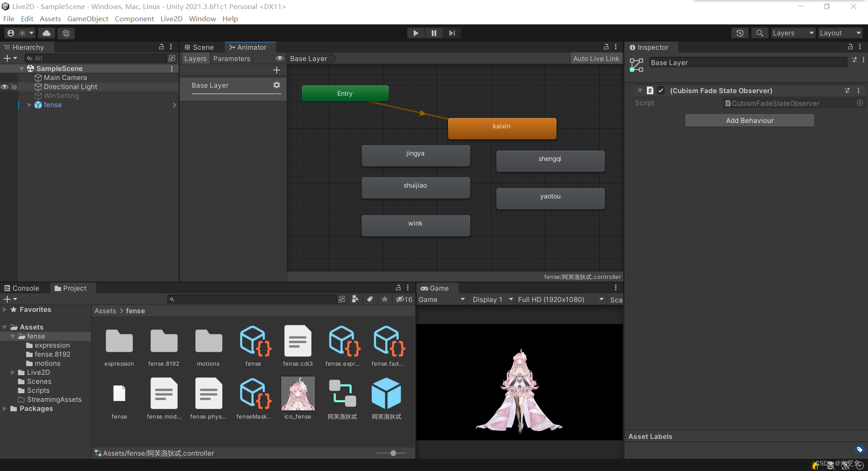Select the yaotou state node

click(550, 198)
